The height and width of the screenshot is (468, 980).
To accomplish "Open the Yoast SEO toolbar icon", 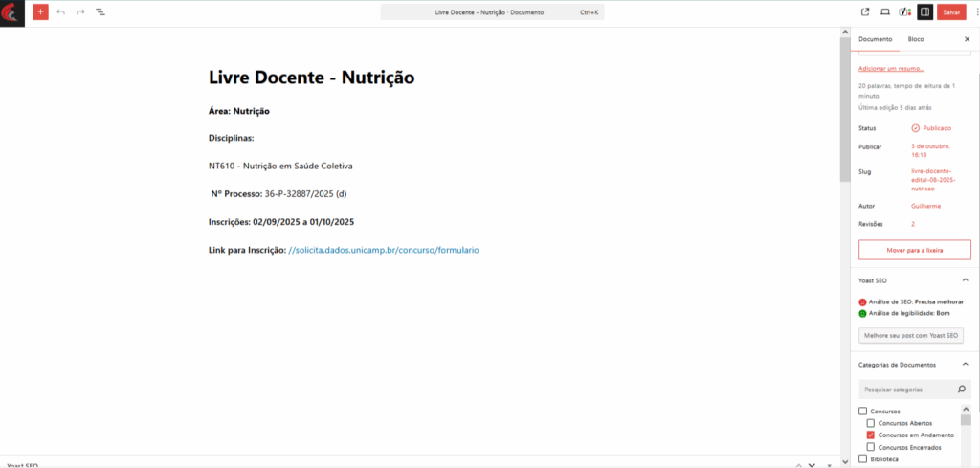I will pyautogui.click(x=904, y=12).
